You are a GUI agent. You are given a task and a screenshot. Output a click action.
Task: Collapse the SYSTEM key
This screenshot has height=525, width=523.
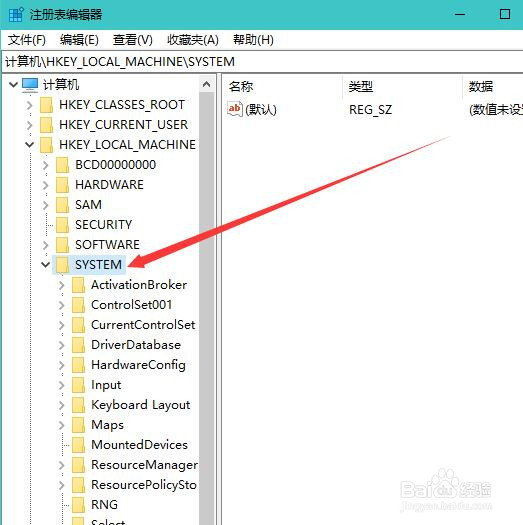46,265
